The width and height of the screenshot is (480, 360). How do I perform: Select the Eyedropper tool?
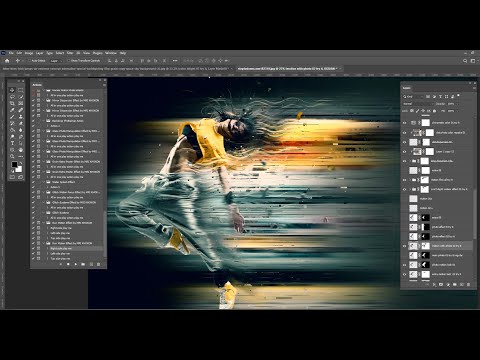tap(12, 110)
